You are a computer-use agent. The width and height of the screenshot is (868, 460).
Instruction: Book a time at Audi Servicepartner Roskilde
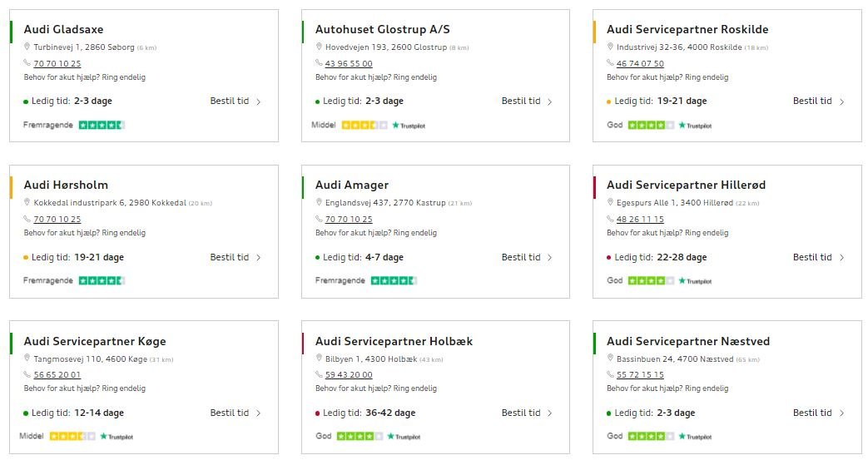coord(818,101)
